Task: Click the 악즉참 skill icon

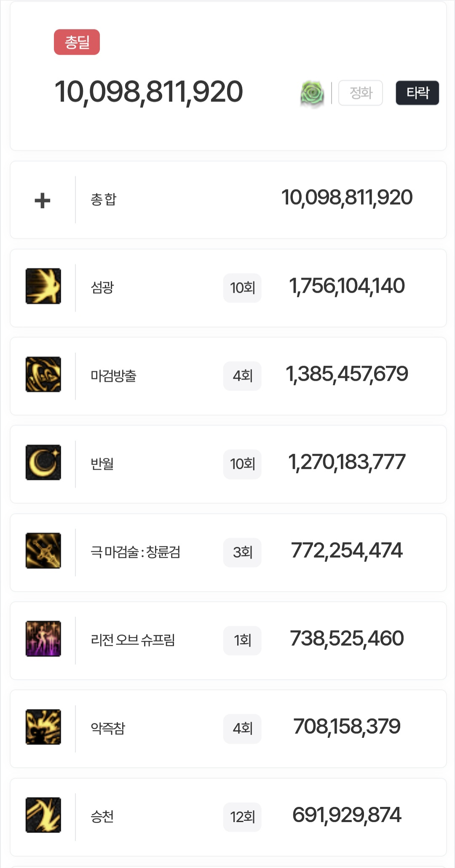Action: click(43, 727)
